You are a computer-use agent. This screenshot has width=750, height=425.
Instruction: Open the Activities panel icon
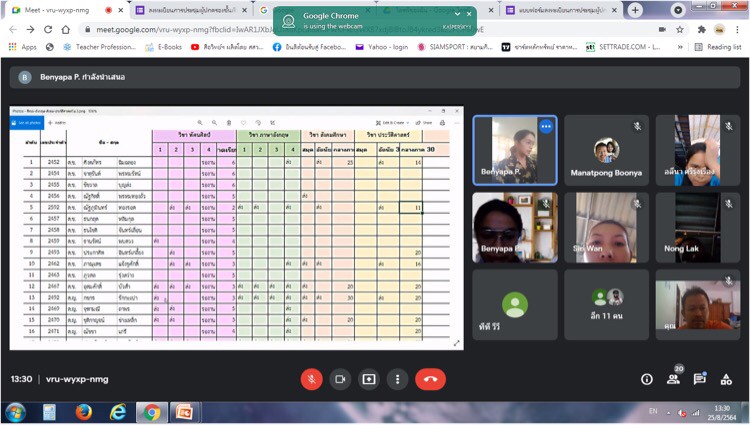(x=727, y=379)
